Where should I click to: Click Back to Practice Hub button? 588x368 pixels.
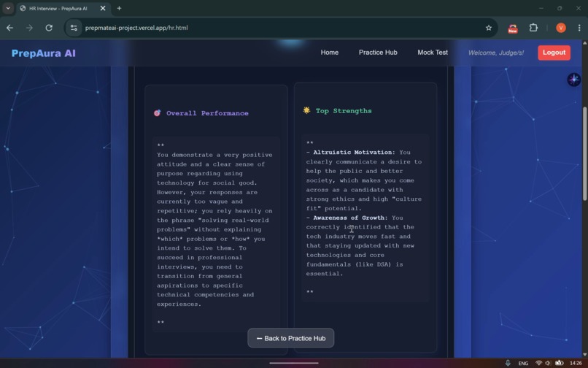290,338
